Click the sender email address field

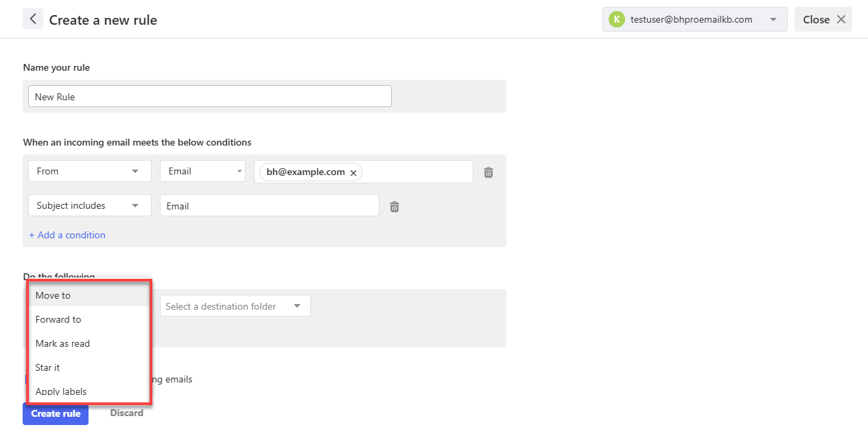[x=364, y=172]
